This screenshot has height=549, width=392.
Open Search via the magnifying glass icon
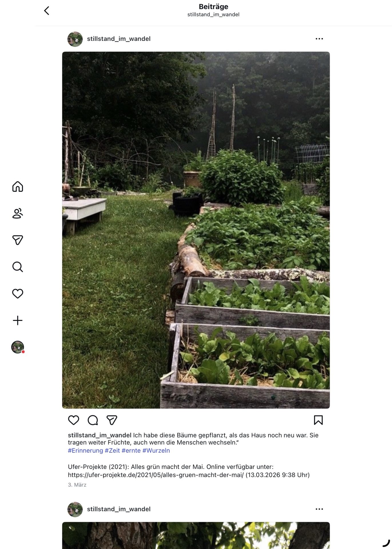pos(17,267)
